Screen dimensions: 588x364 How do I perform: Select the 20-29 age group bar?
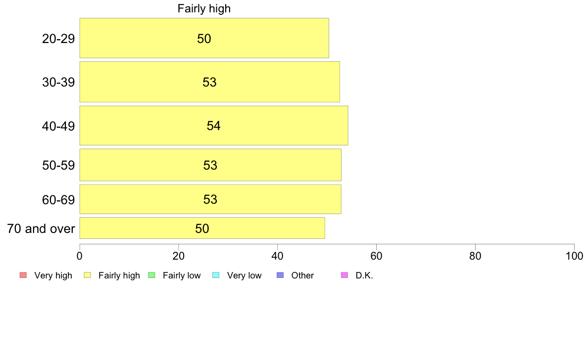coord(204,38)
